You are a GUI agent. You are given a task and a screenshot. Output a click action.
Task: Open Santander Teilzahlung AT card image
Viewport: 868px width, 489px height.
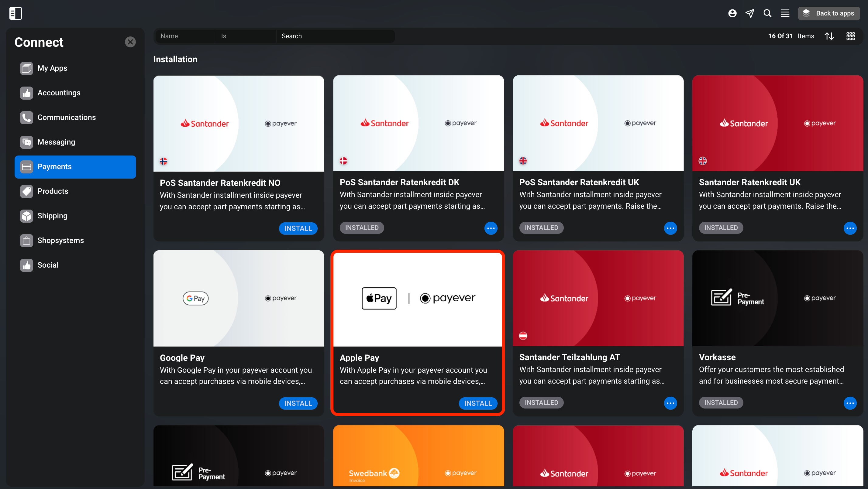point(598,298)
